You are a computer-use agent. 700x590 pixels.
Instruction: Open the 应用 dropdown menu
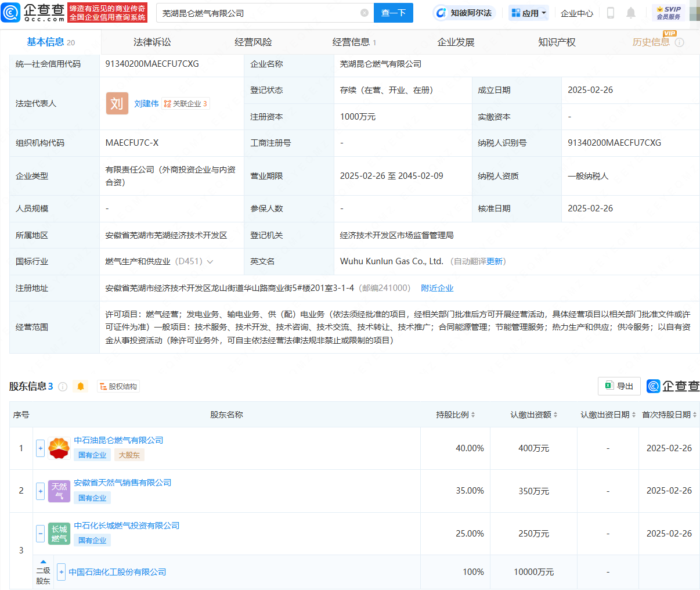[529, 13]
